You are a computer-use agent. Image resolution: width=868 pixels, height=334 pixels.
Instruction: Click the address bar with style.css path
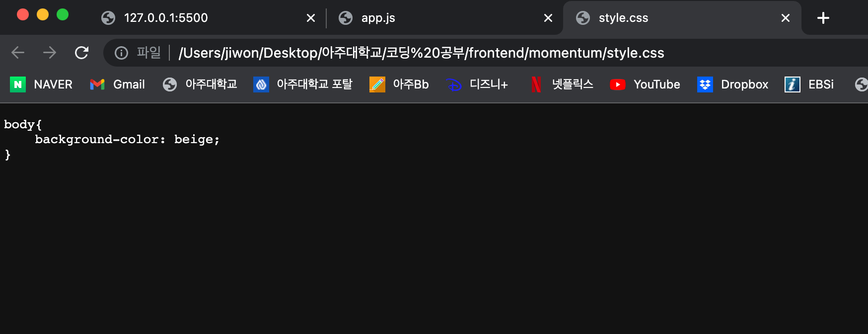tap(421, 53)
